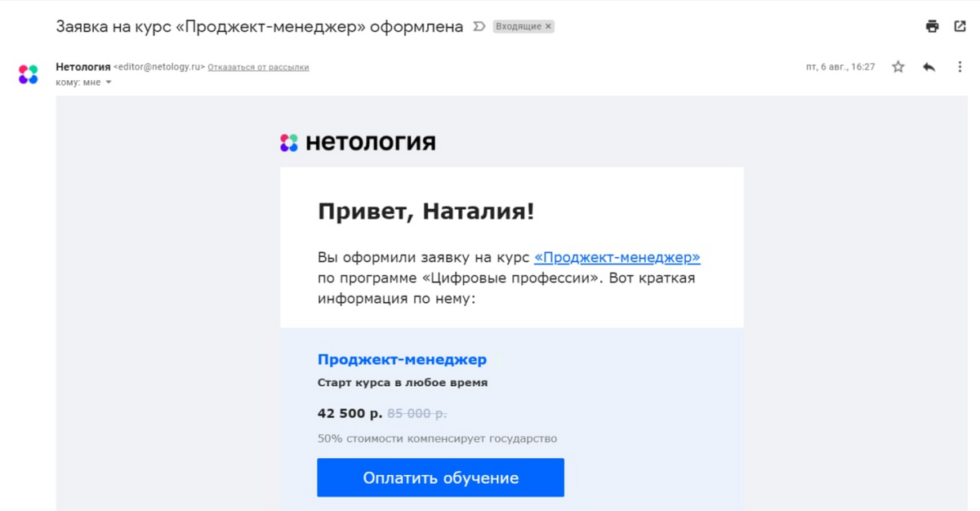This screenshot has height=511, width=980.
Task: Open the «Проджект-менеджер» link in the paragraph
Action: pyautogui.click(x=617, y=257)
